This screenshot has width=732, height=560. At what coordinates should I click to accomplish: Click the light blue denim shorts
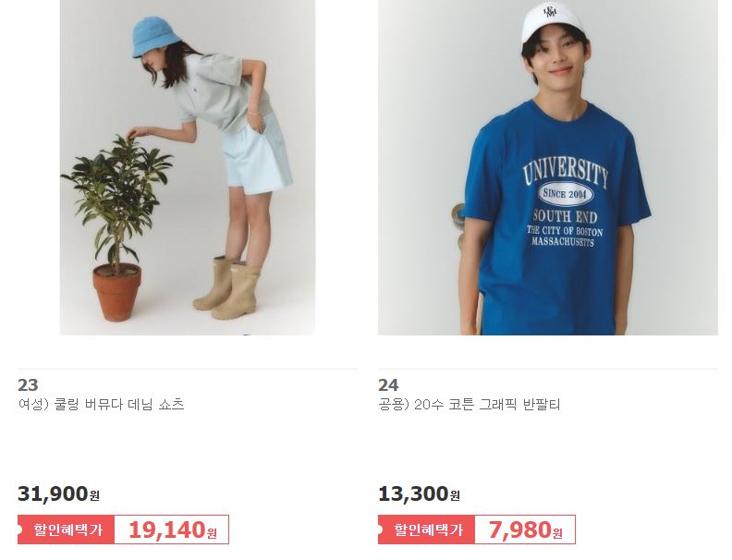click(256, 156)
